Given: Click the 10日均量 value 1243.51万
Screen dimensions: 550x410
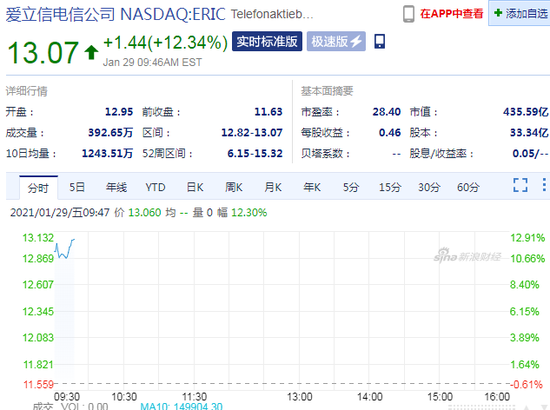Looking at the screenshot, I should 107,153.
